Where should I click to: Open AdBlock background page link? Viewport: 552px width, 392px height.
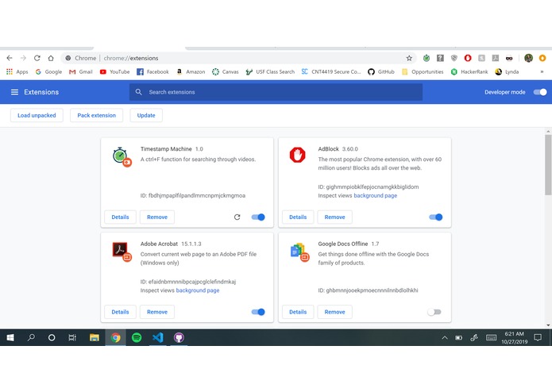[375, 195]
